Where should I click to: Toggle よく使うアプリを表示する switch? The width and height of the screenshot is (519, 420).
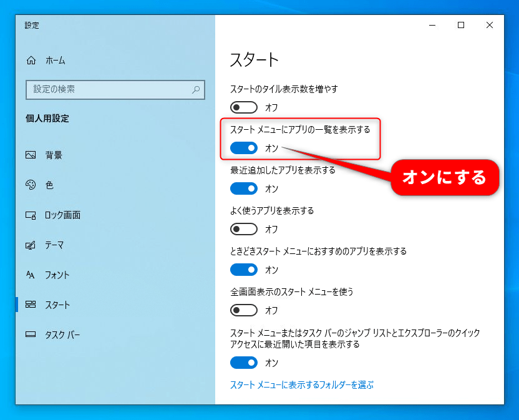244,229
